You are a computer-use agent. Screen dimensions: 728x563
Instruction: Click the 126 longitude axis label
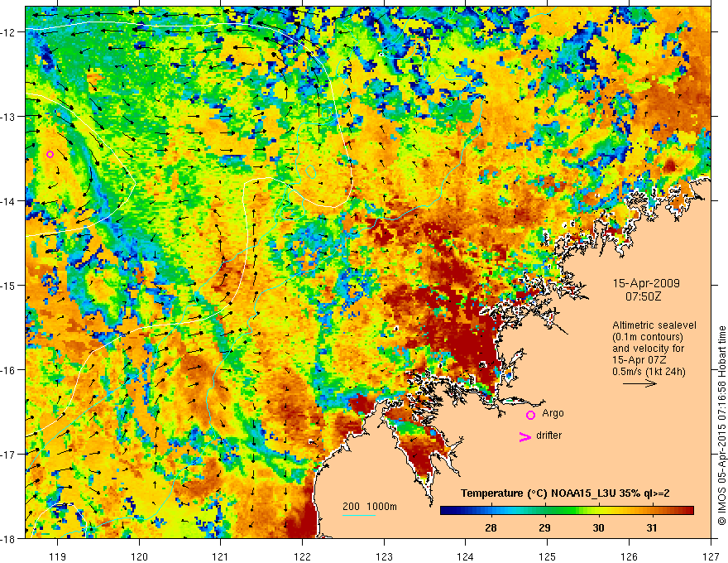tap(629, 557)
